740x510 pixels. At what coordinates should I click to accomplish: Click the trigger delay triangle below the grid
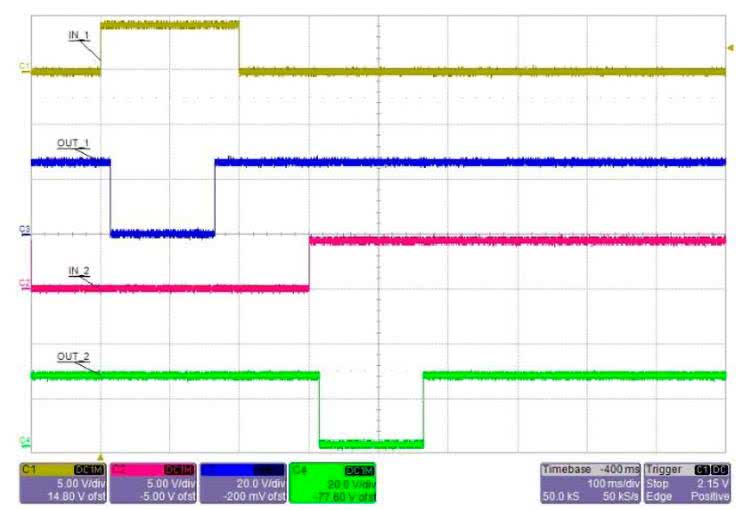100,455
